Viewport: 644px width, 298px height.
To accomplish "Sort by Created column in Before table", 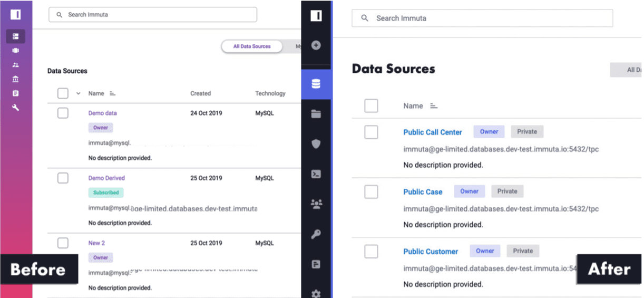I will pyautogui.click(x=200, y=93).
